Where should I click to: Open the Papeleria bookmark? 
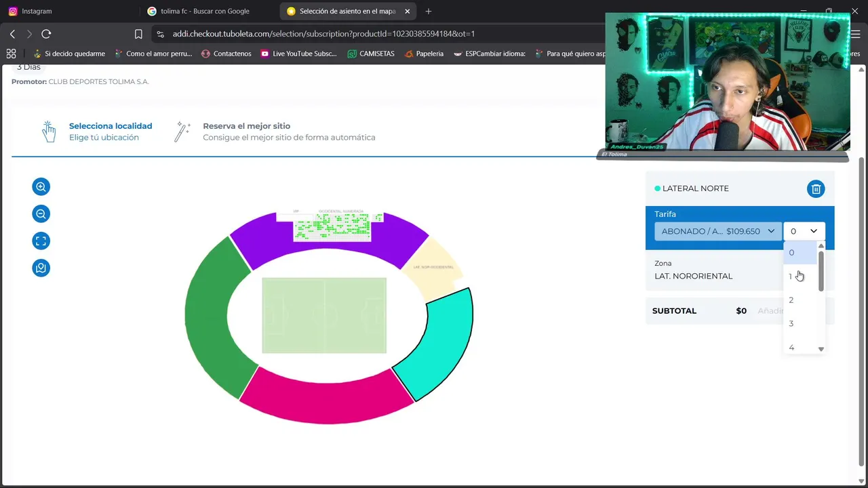424,54
